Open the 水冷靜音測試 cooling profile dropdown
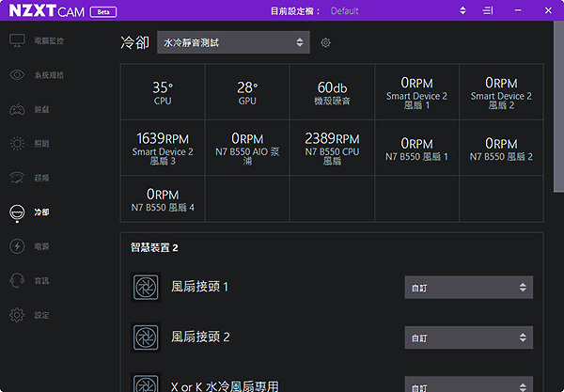 [x=233, y=42]
